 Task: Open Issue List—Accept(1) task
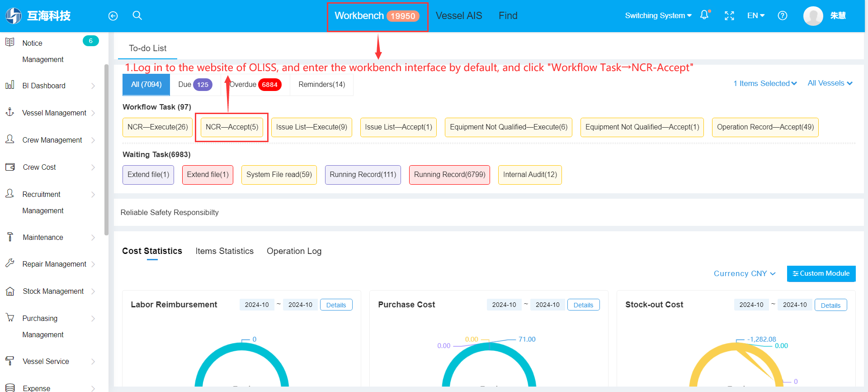tap(399, 127)
